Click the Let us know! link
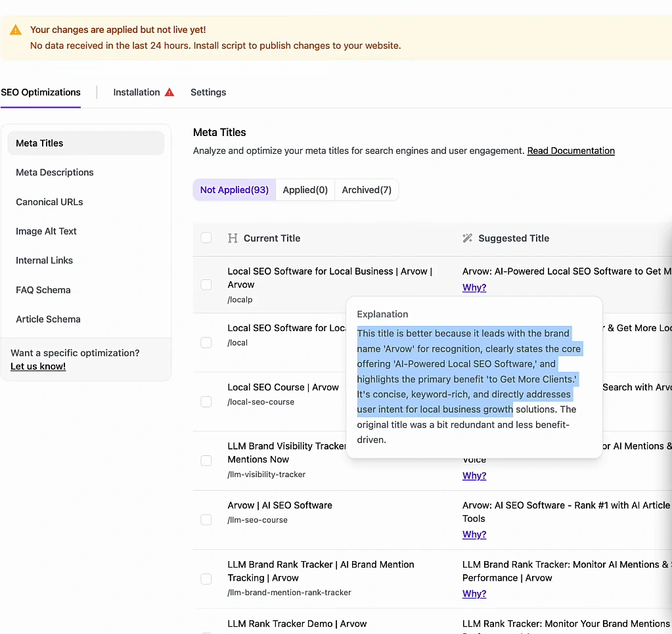The width and height of the screenshot is (672, 634). pos(38,366)
